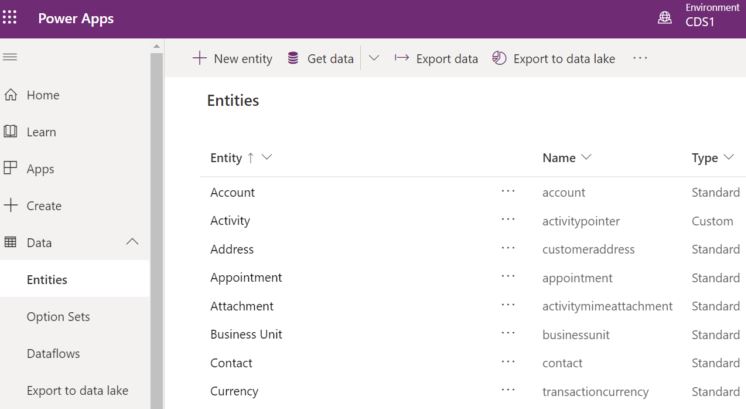This screenshot has height=409, width=746.
Task: Open the Account entity
Action: point(232,192)
